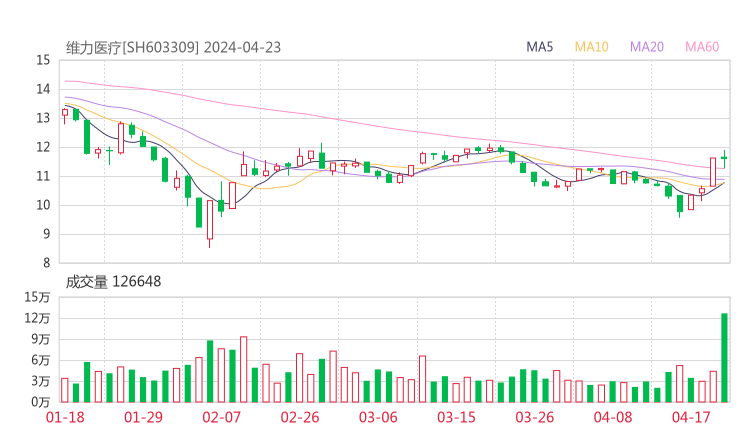Screen dimensions: 740x440
Task: Click the volume axis label 6万
Action: [41, 360]
